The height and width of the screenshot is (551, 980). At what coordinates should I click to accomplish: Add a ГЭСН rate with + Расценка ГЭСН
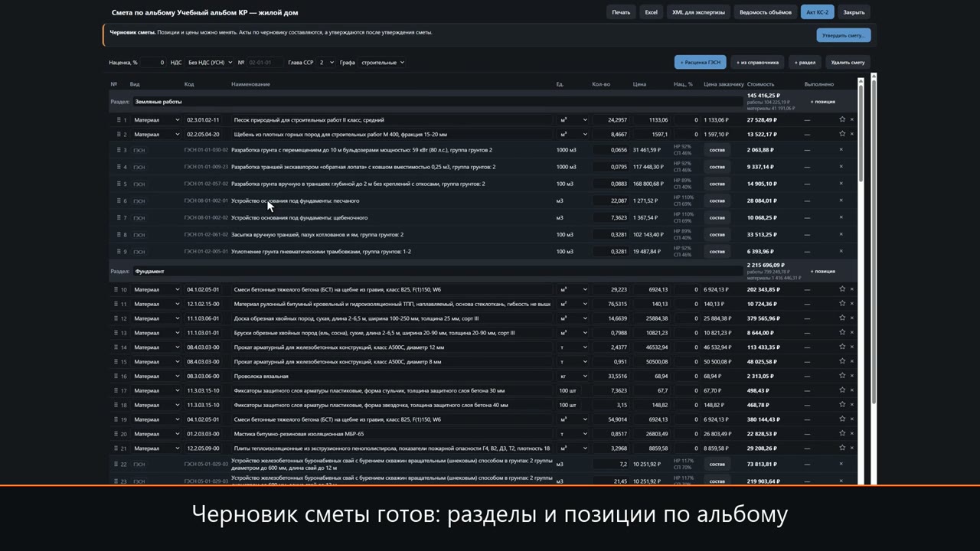point(701,62)
